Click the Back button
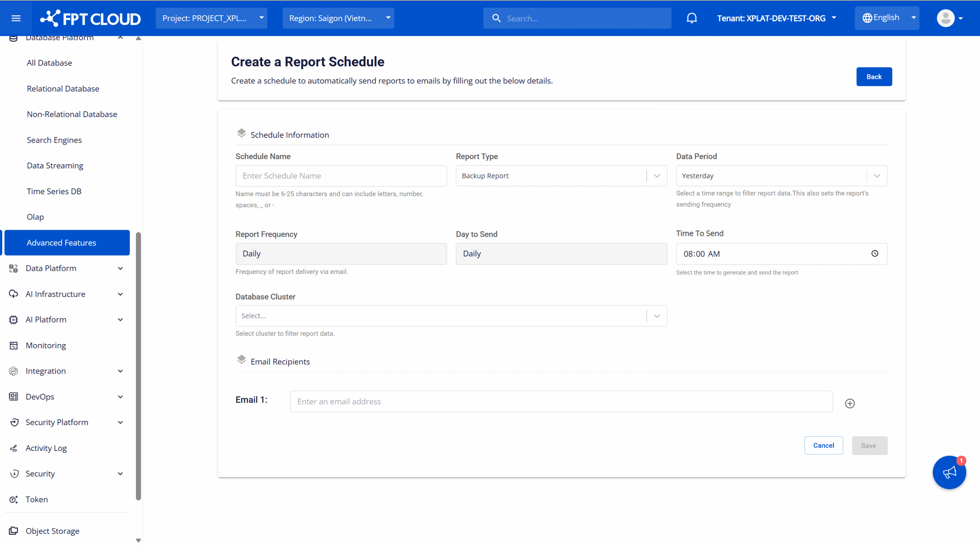Viewport: 980px width, 545px height. point(874,77)
